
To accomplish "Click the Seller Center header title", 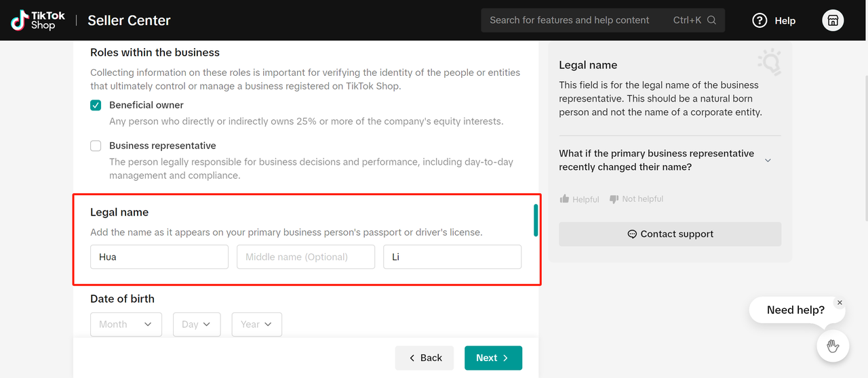I will click(x=129, y=20).
